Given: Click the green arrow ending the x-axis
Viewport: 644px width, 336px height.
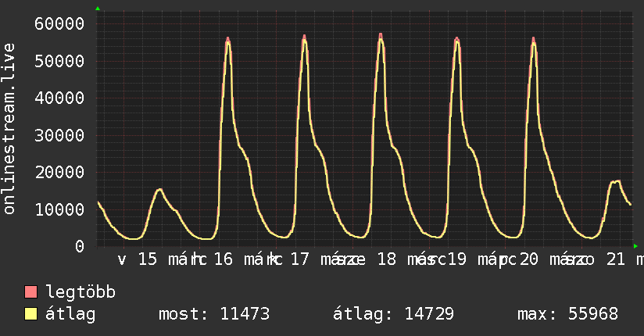Looking at the screenshot, I should coord(635,246).
